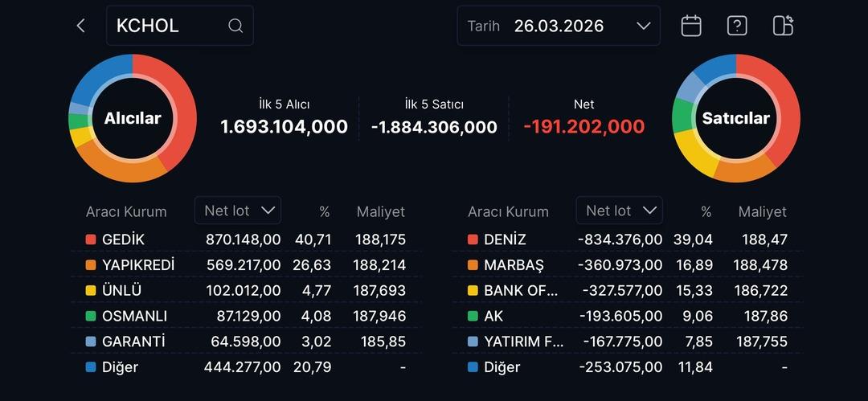The width and height of the screenshot is (868, 401).
Task: Click the red GEDİK color swatch
Action: point(91,239)
